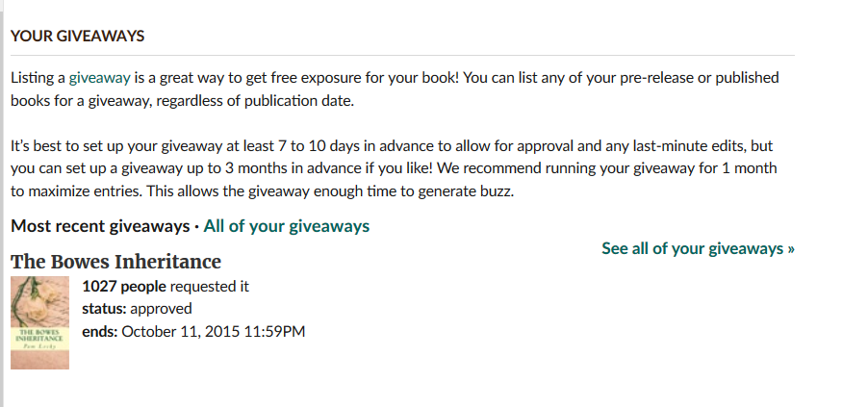The image size is (868, 407).
Task: Click the 'ends:' label
Action: (100, 332)
